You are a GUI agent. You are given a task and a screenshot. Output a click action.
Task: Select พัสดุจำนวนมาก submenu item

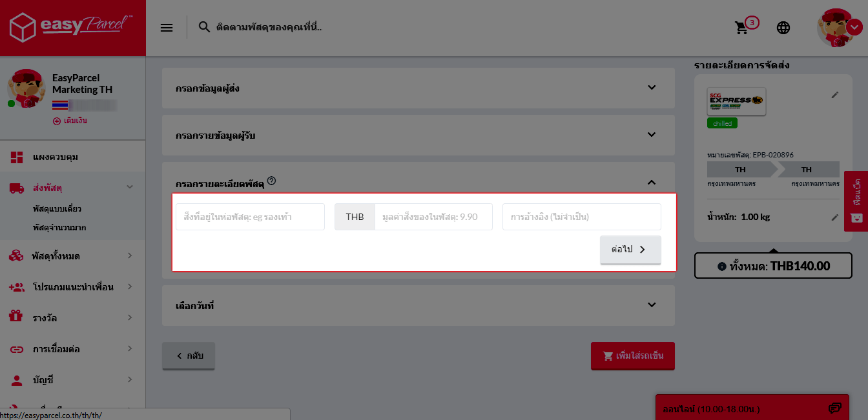click(59, 228)
